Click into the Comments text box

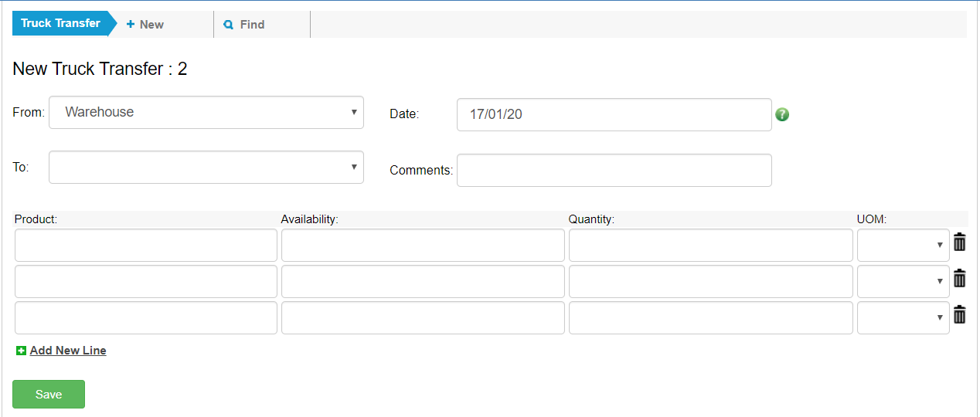click(x=614, y=171)
